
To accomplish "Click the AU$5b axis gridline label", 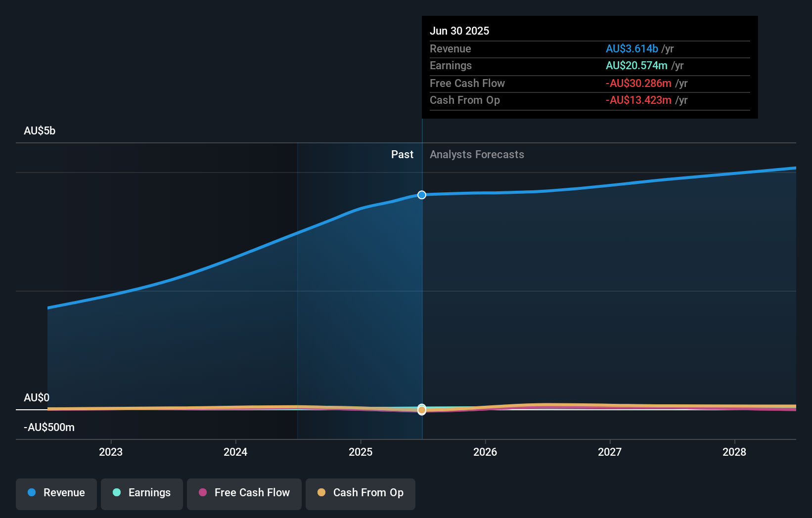I will 39,130.
